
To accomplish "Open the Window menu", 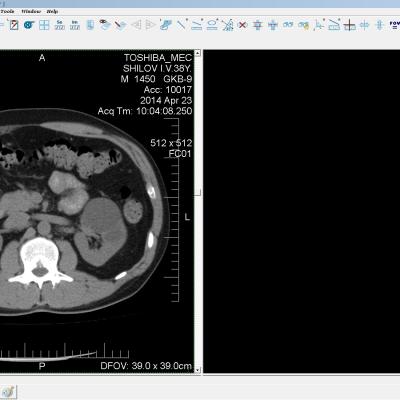I will (31, 11).
